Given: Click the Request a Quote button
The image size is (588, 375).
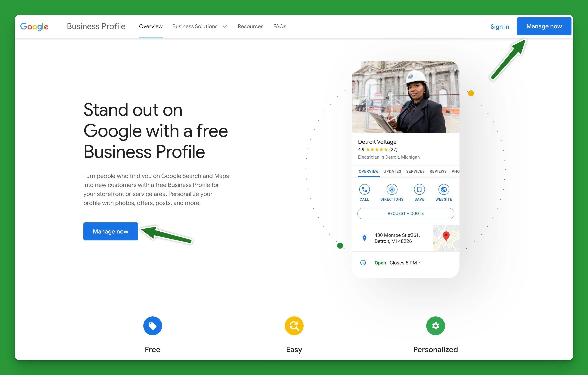Looking at the screenshot, I should coord(405,213).
